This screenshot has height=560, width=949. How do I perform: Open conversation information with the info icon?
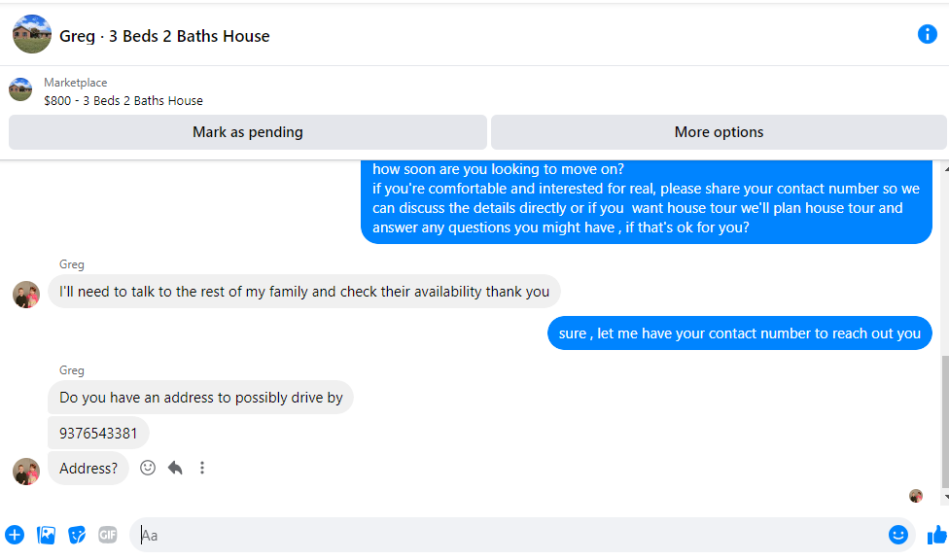[927, 34]
